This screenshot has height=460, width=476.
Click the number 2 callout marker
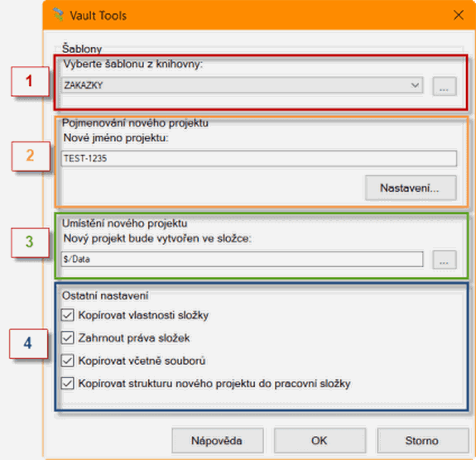[x=31, y=156]
